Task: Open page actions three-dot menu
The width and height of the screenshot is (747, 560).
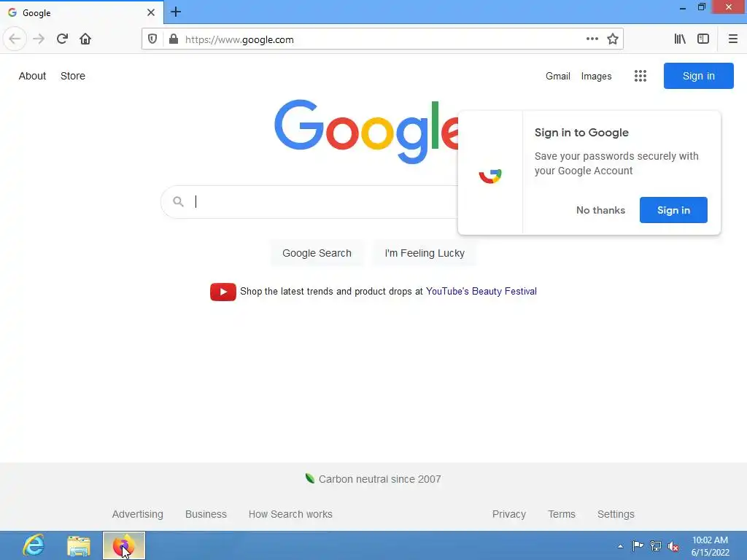Action: [x=592, y=39]
